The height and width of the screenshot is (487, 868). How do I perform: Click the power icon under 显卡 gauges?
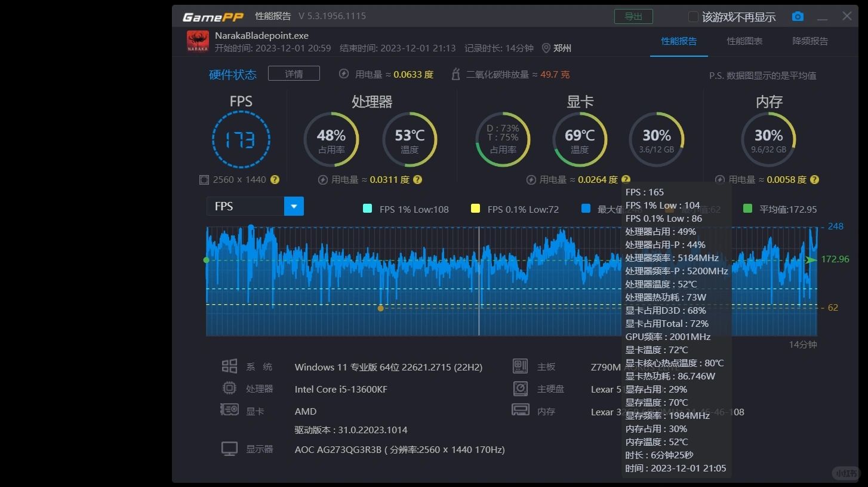531,179
